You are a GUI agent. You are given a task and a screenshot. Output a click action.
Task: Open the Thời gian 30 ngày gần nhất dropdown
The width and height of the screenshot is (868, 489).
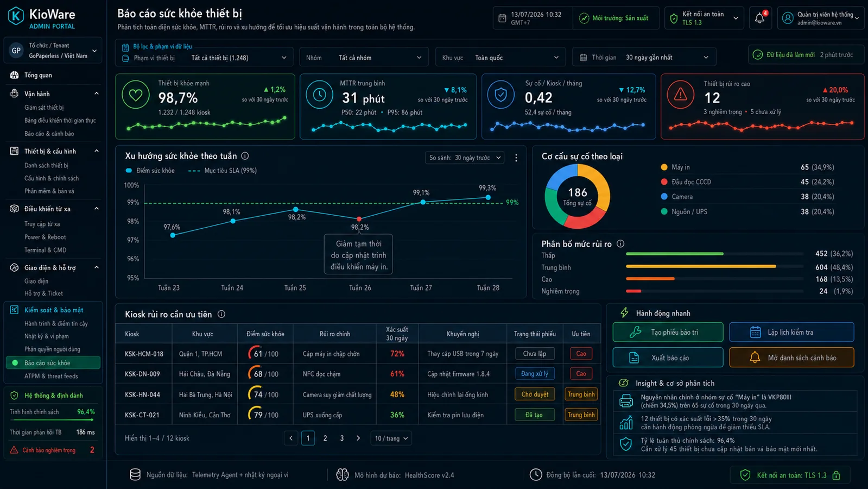[644, 57]
